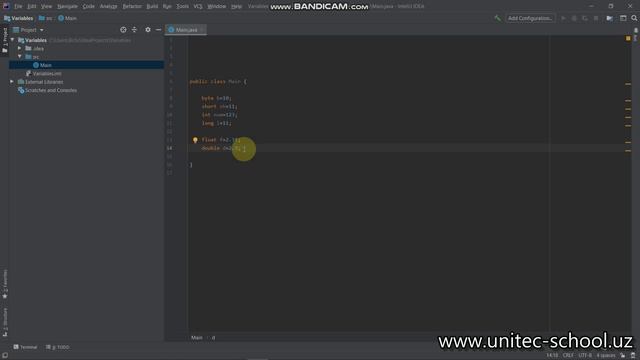
Task: Toggle the Favorites tool window side tab
Action: point(4,284)
